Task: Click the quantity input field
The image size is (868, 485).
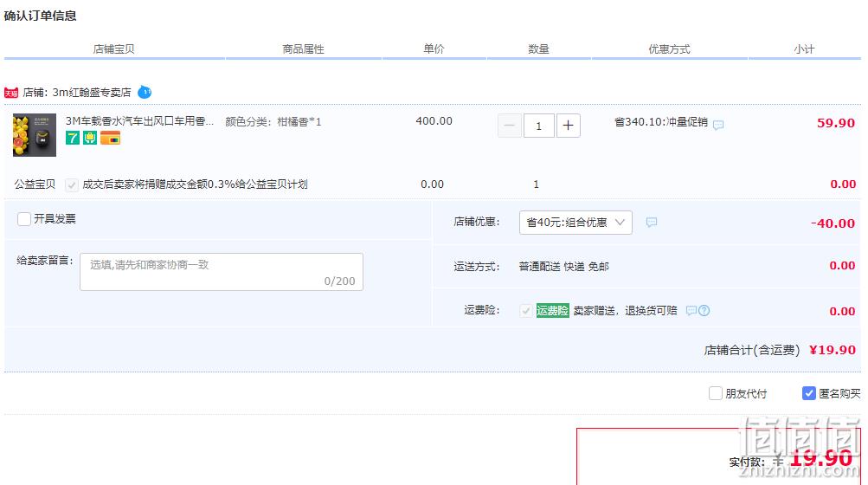Action: [x=538, y=126]
